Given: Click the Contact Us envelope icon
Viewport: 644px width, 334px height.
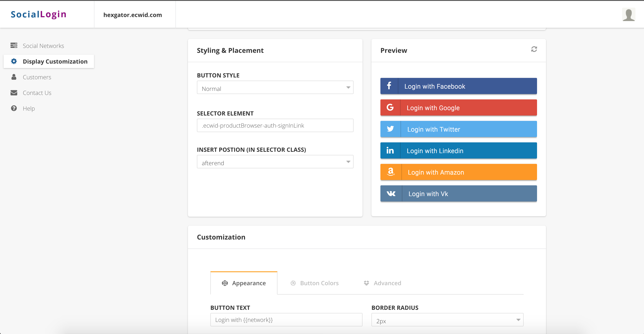Looking at the screenshot, I should coord(14,93).
